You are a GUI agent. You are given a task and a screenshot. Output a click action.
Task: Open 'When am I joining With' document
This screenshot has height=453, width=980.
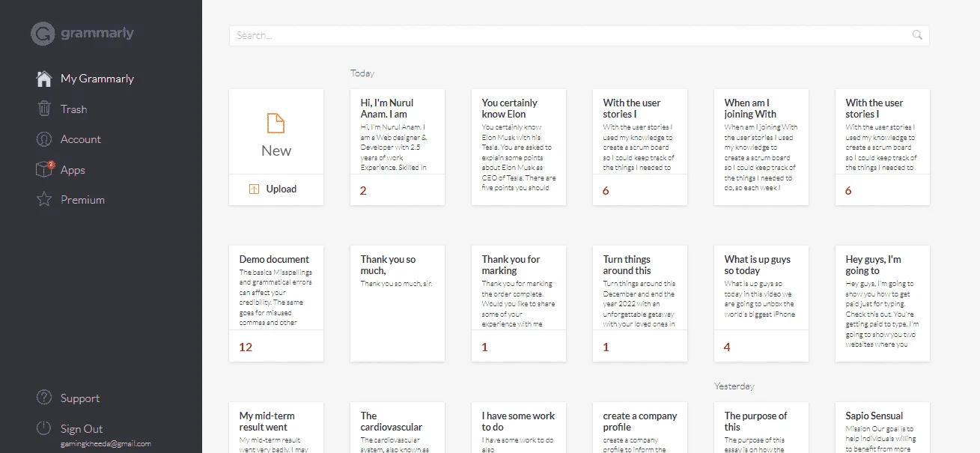pyautogui.click(x=761, y=147)
